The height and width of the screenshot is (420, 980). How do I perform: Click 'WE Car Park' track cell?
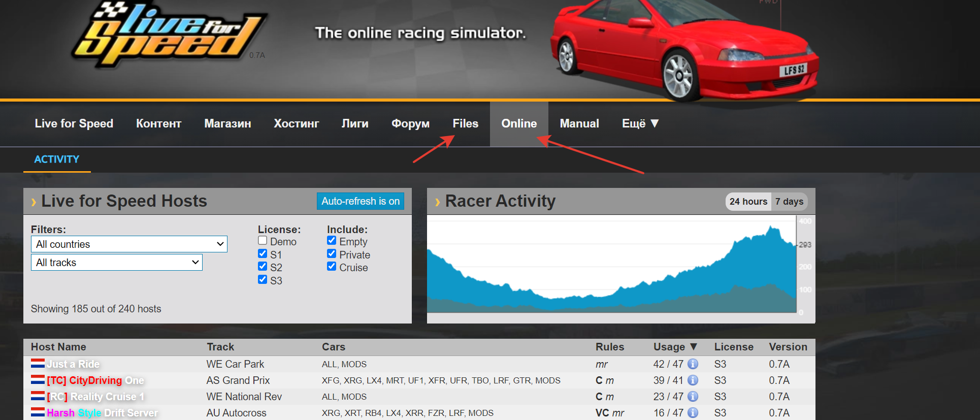[235, 364]
